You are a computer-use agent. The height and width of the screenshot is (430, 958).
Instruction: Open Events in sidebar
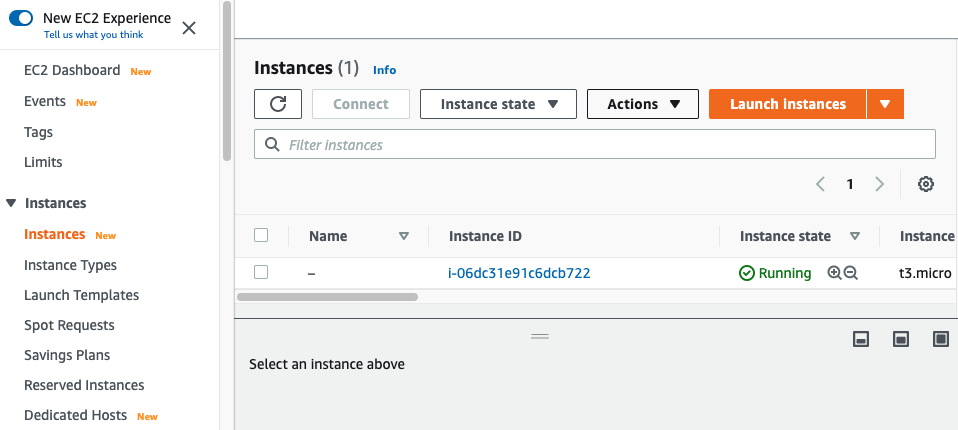coord(45,101)
